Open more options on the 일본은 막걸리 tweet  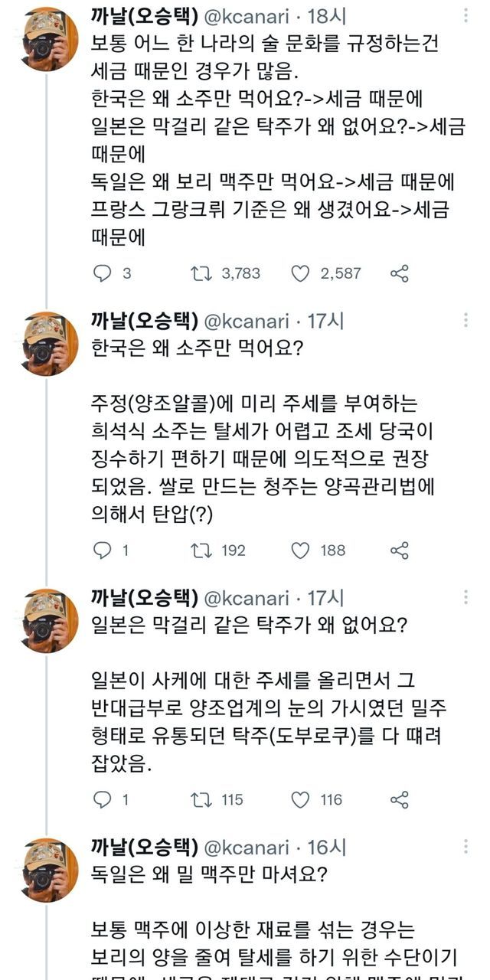click(467, 597)
